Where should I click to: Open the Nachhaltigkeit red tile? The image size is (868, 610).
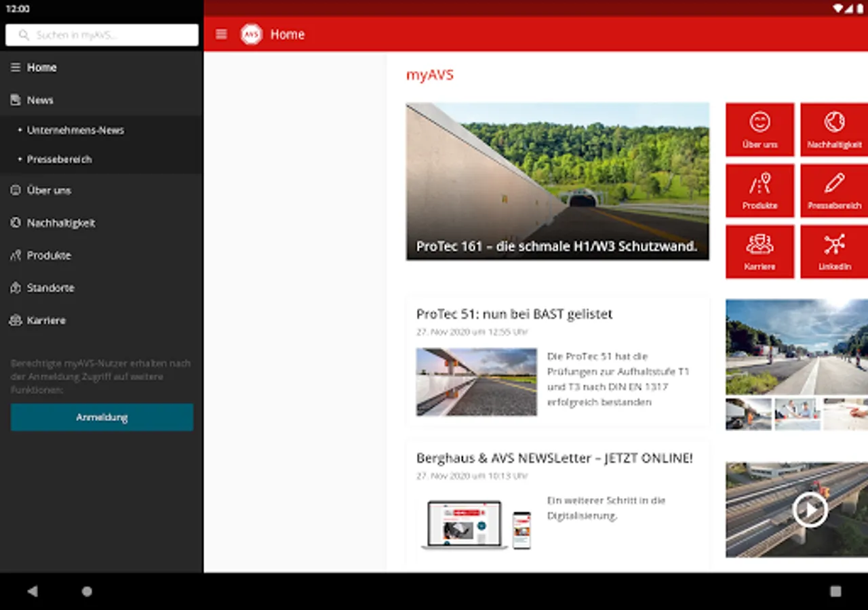tap(834, 129)
